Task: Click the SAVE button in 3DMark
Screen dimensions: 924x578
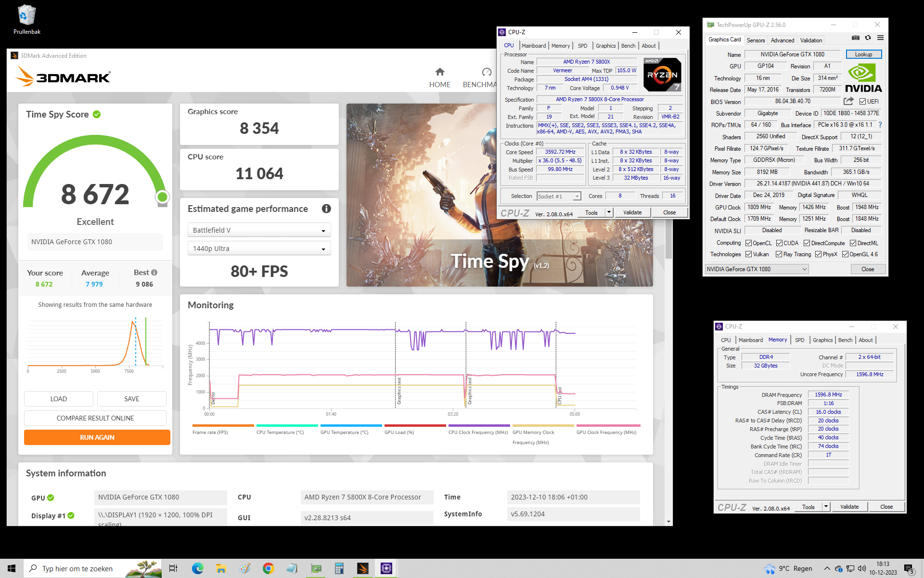Action: 132,399
